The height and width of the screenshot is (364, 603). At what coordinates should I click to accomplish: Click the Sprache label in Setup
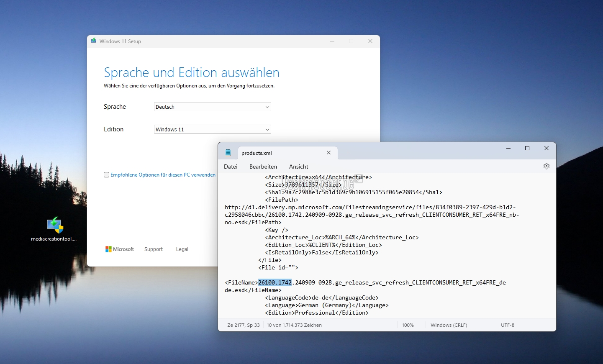(x=115, y=107)
